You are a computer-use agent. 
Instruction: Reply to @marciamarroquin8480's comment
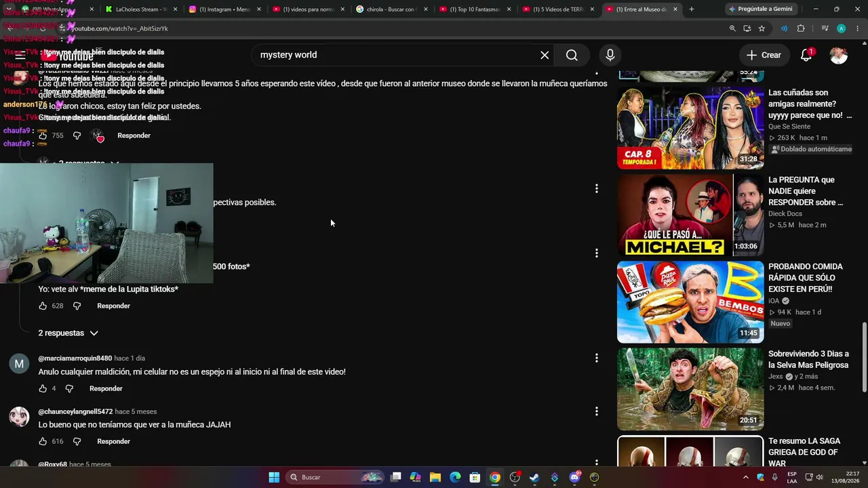[106, 388]
